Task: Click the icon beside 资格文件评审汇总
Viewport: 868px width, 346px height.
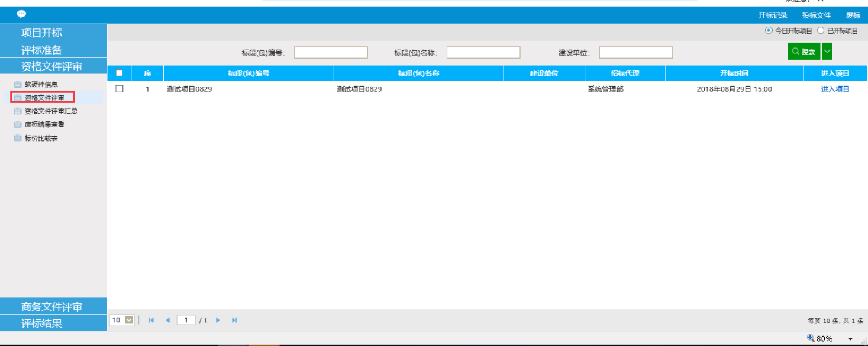Action: [18, 111]
